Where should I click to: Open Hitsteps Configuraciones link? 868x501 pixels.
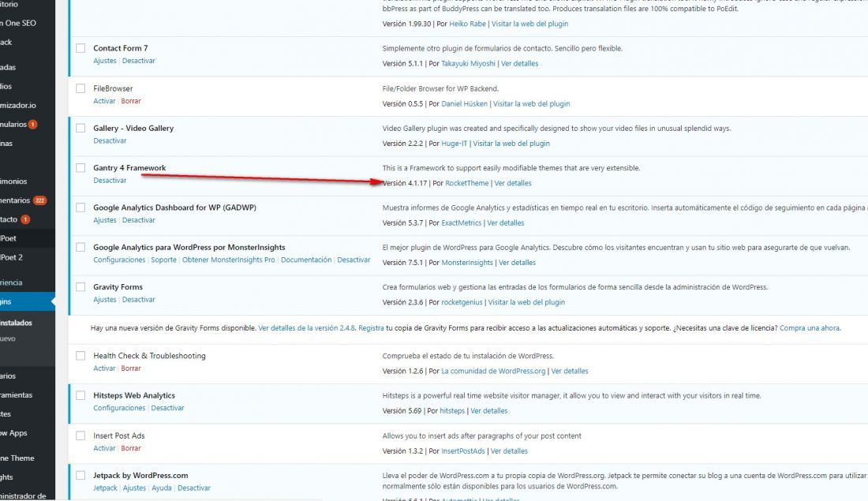click(119, 408)
